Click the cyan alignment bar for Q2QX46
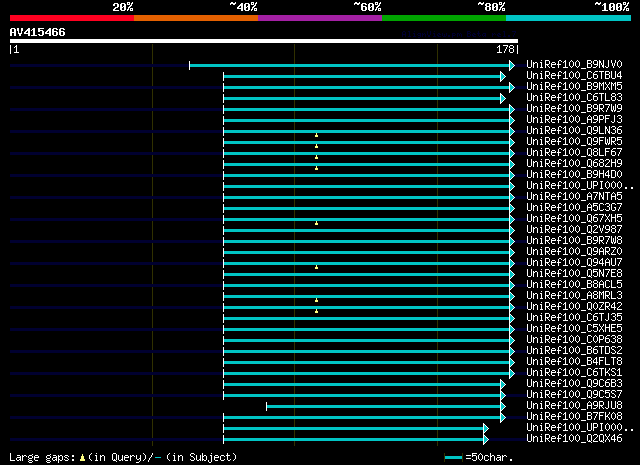The height and width of the screenshot is (465, 640). tap(353, 440)
